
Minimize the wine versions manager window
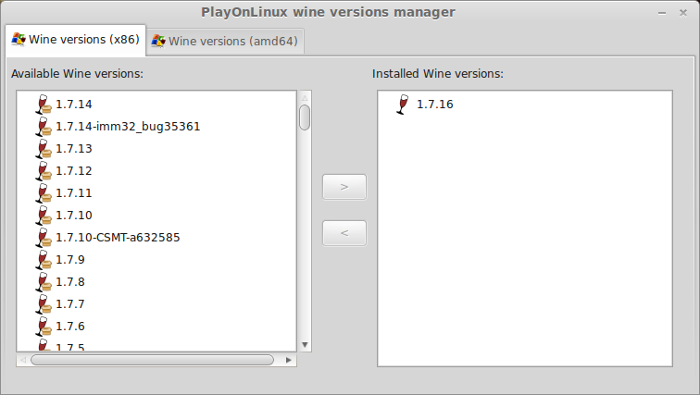pos(662,13)
